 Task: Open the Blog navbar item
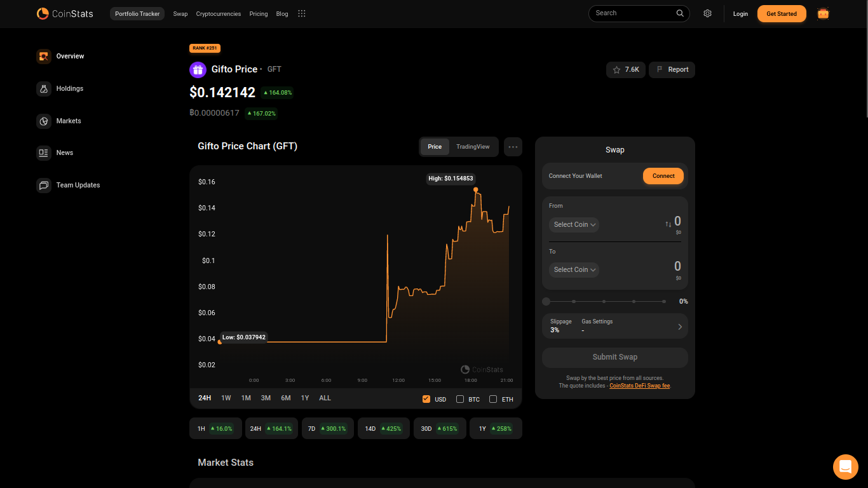coord(282,14)
